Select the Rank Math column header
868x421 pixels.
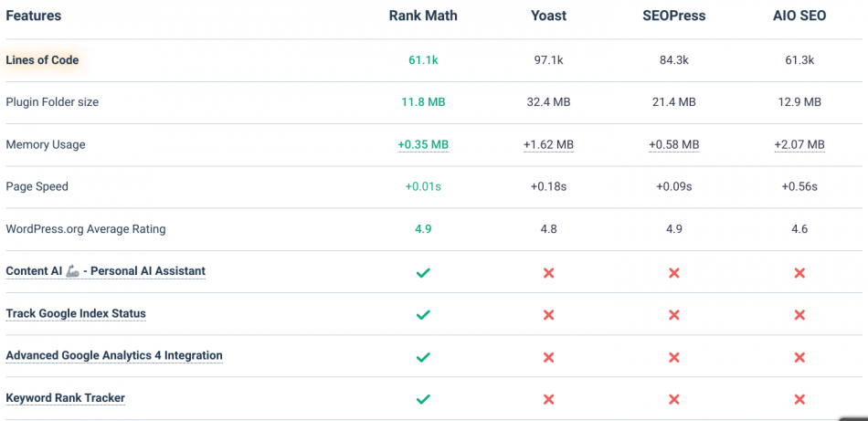[x=423, y=16]
